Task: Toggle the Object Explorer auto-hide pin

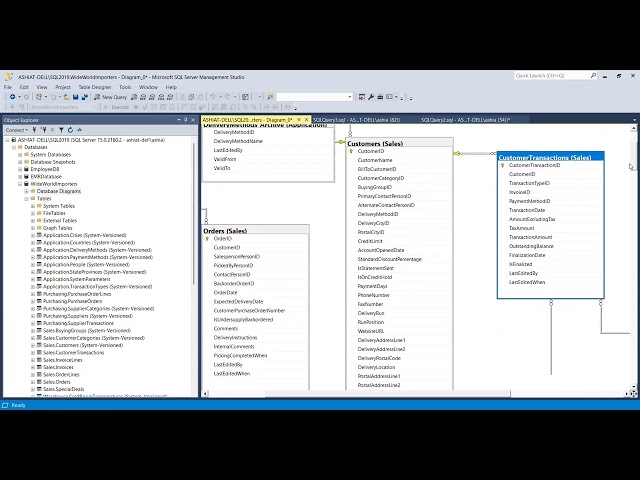Action: 186,120
